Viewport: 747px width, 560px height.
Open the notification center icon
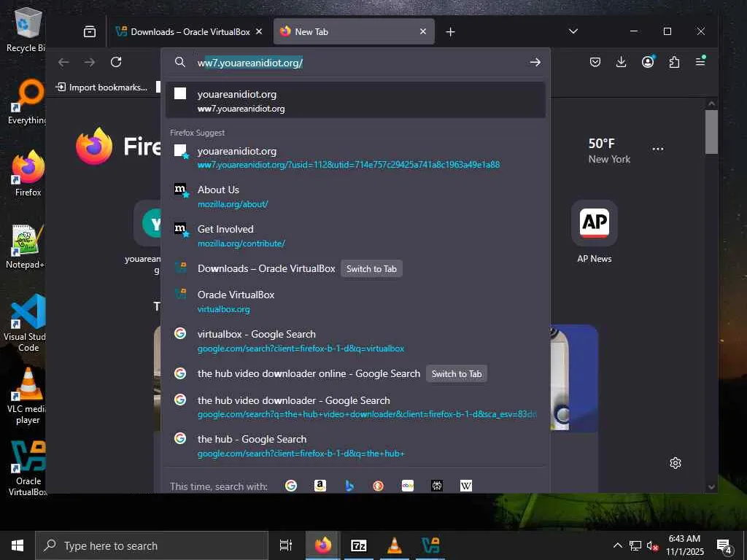pyautogui.click(x=724, y=545)
